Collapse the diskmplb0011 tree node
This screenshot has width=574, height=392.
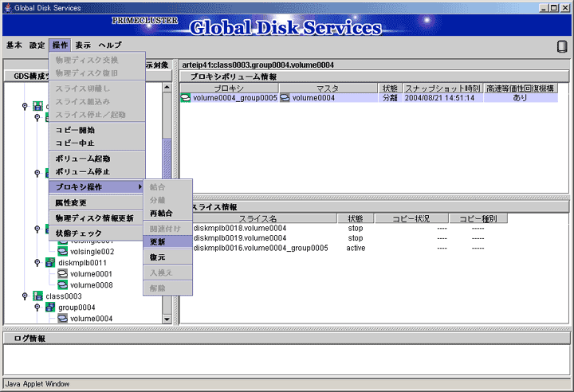point(37,263)
